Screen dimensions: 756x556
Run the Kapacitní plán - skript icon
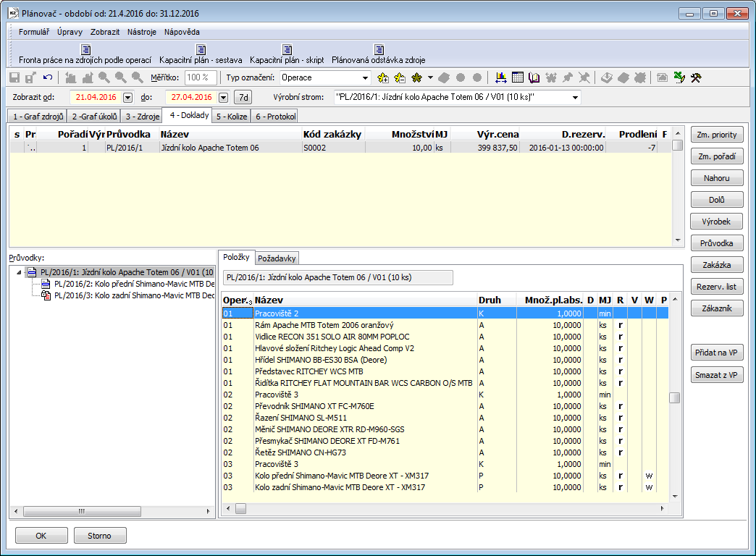click(287, 54)
